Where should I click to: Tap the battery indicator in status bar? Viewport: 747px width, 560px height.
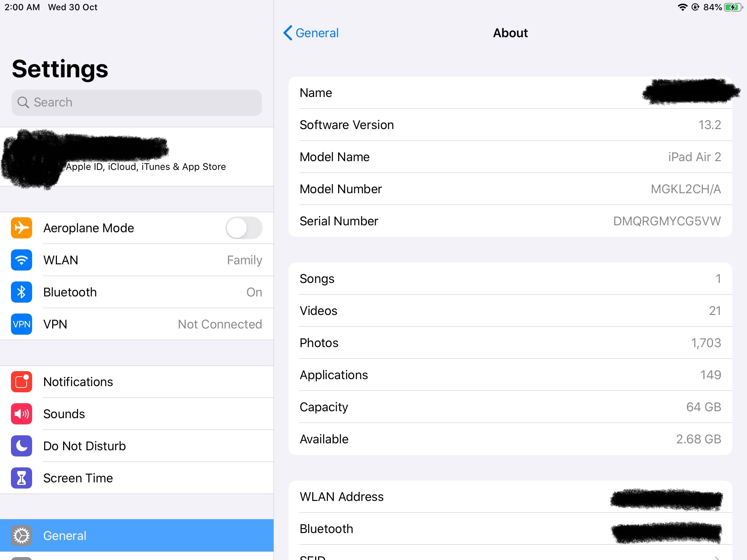pyautogui.click(x=732, y=7)
